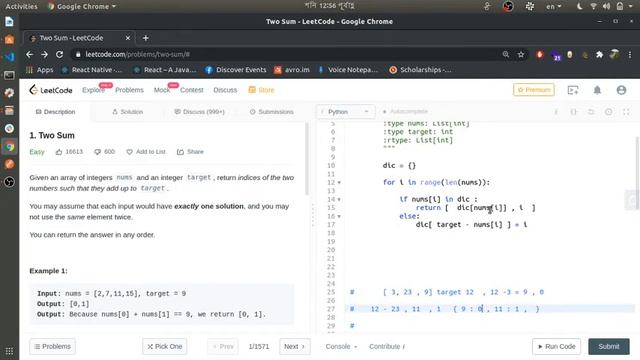Switch to the Solution tab
The image size is (640, 360).
click(127, 112)
